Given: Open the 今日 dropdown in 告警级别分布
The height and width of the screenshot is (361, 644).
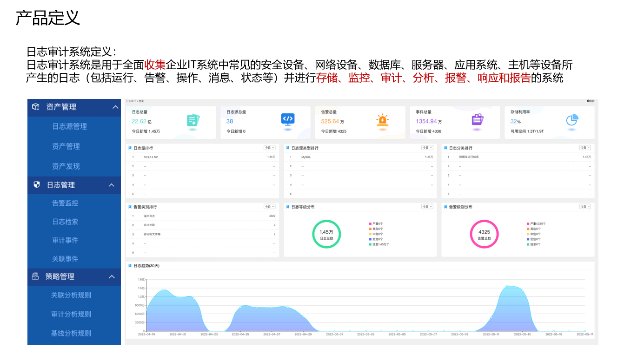Looking at the screenshot, I should (585, 206).
